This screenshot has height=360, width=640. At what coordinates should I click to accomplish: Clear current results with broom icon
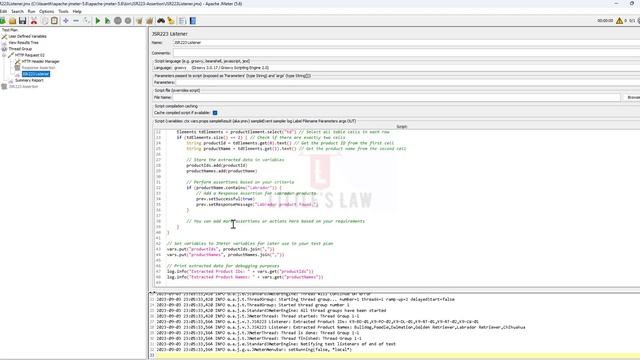pos(140,21)
